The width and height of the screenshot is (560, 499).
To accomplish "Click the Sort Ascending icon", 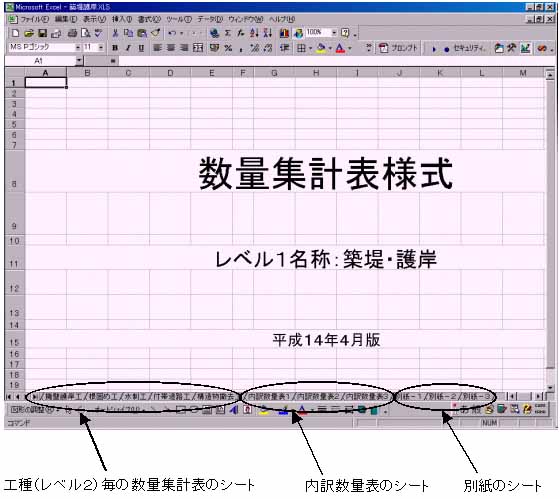I will pos(254,33).
